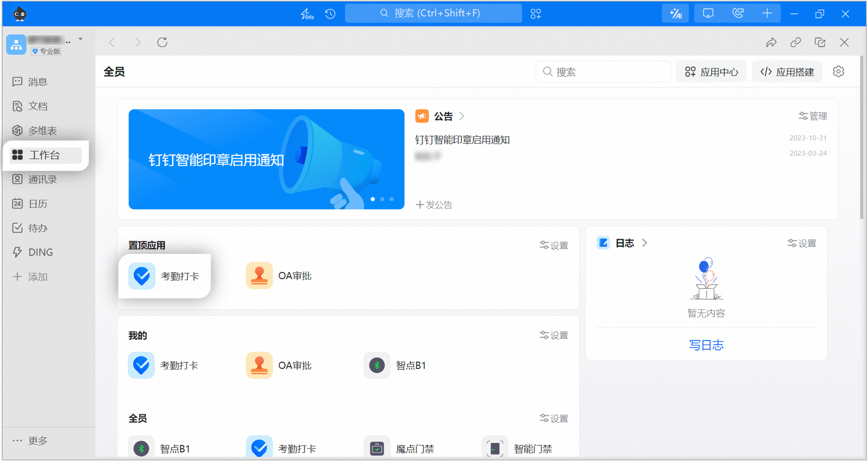Select 工作台 in the sidebar

[x=45, y=155]
